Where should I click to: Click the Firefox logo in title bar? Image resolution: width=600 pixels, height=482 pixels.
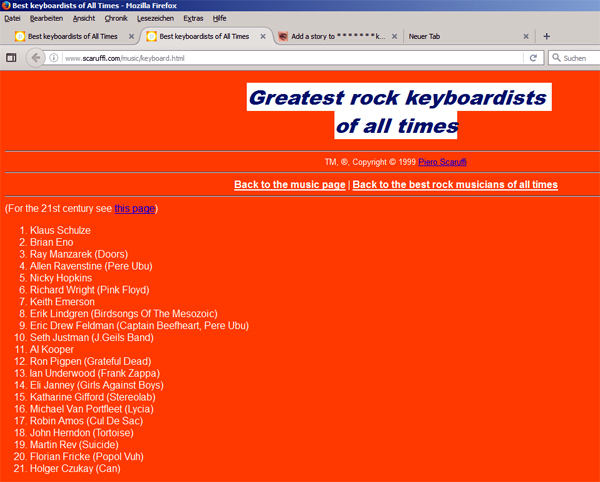pyautogui.click(x=6, y=5)
